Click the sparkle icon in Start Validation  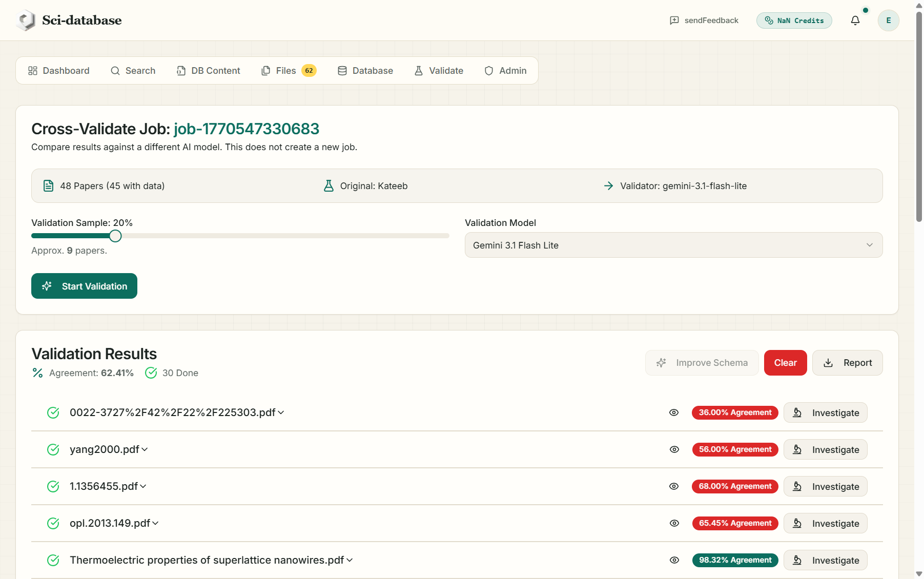point(47,286)
